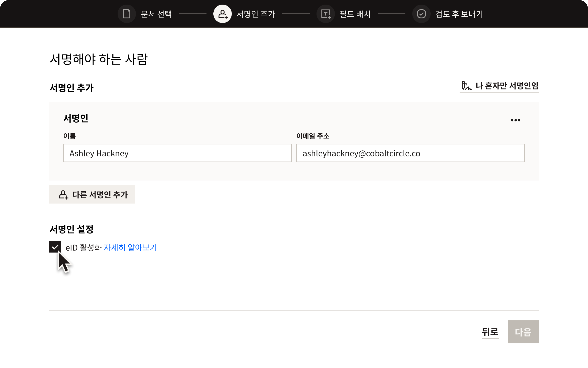Open the 자세히 알아보기 link
588x368 pixels.
click(x=130, y=247)
